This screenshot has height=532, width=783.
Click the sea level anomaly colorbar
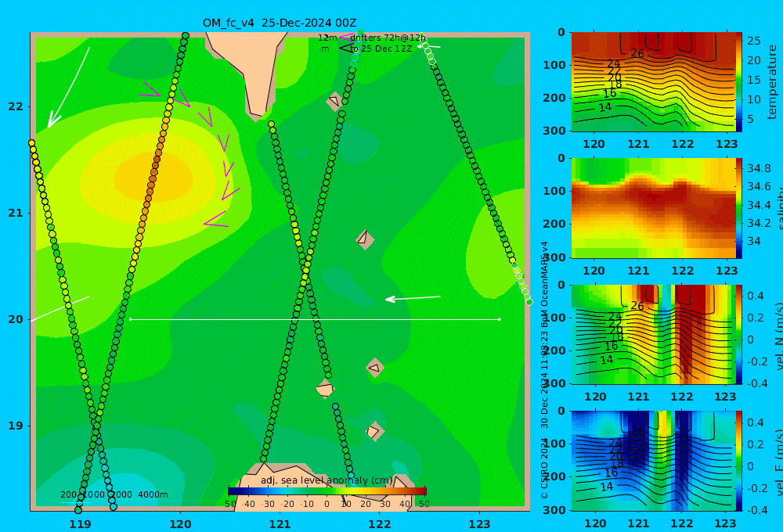tap(327, 491)
